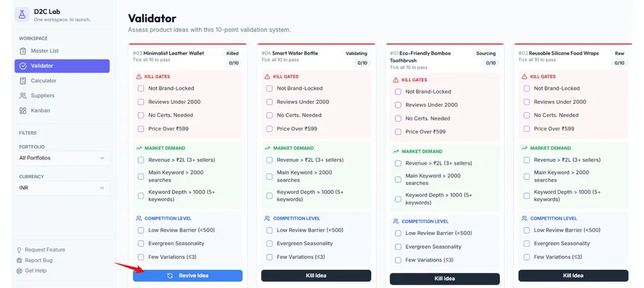Click Kill Idea under Smart Water Bottle
The height and width of the screenshot is (288, 644).
tap(316, 276)
